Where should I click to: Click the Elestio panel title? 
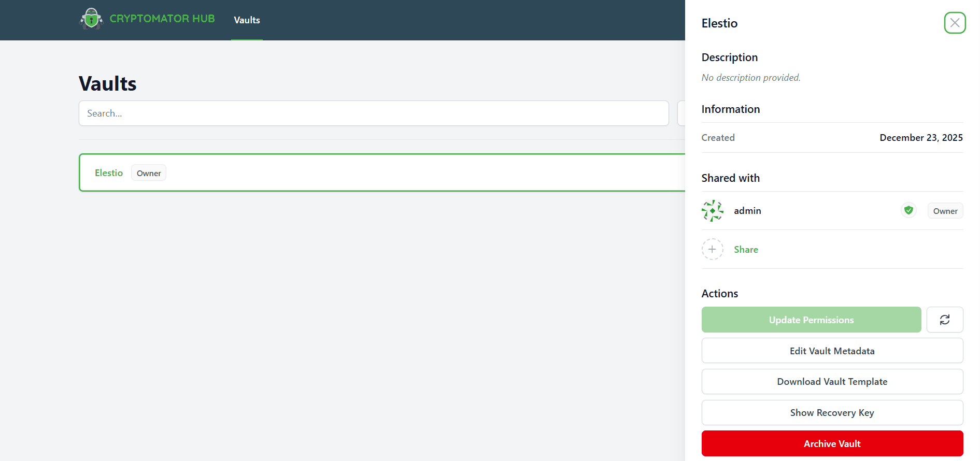point(719,23)
